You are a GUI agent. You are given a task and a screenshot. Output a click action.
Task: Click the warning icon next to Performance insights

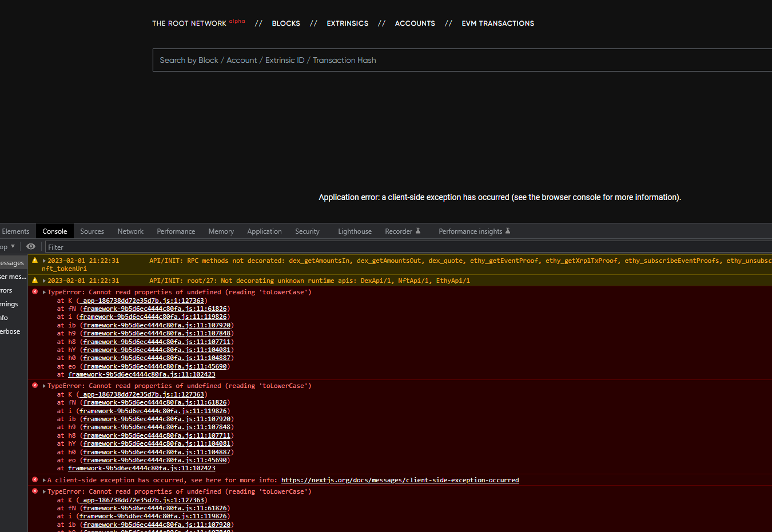click(x=508, y=231)
